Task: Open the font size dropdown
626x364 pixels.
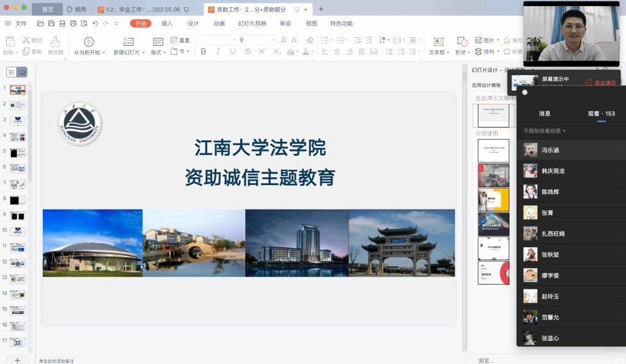Action: click(274, 40)
